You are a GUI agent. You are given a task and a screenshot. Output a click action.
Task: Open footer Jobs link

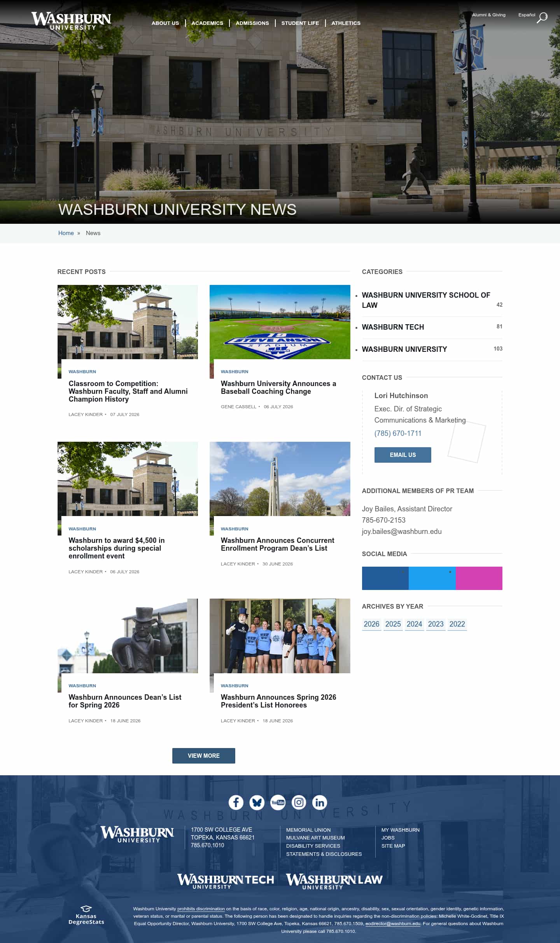388,838
